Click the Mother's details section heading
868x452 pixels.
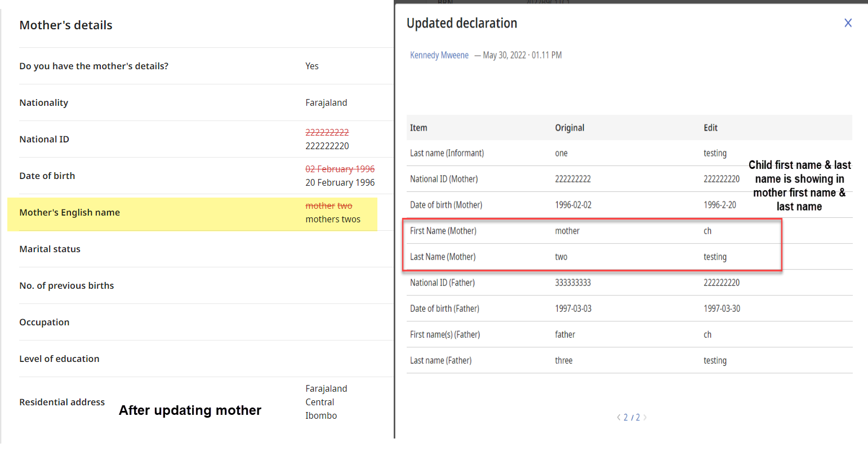pyautogui.click(x=66, y=25)
